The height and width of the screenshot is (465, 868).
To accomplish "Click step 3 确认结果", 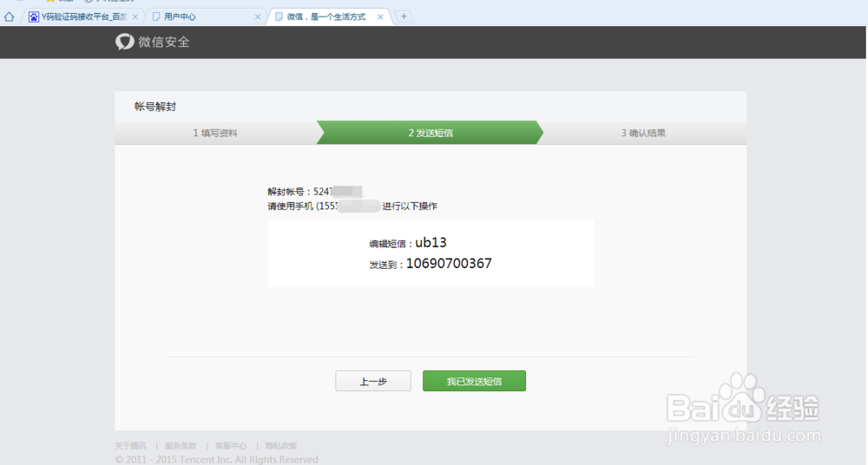I will coord(642,133).
